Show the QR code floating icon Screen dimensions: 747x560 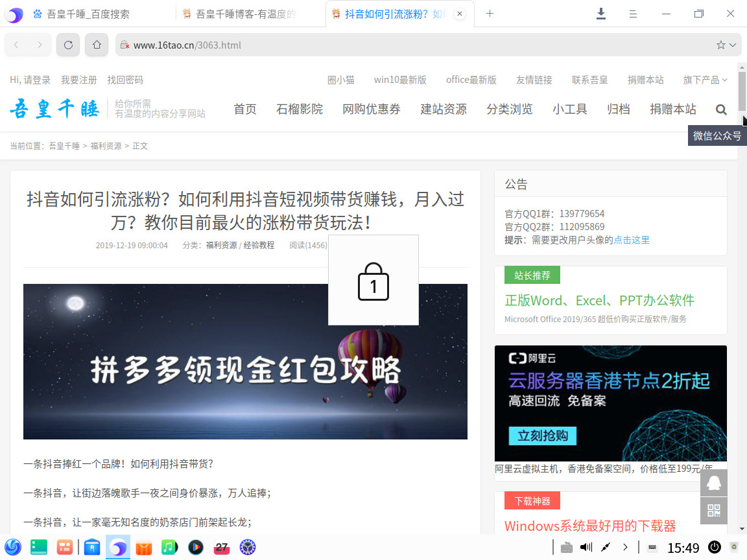(x=713, y=511)
